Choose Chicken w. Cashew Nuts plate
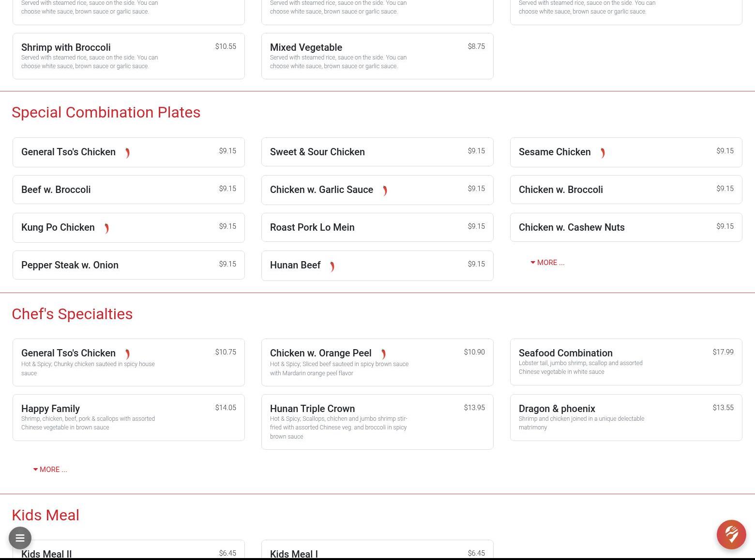Viewport: 755px width, 560px height. coord(626,227)
